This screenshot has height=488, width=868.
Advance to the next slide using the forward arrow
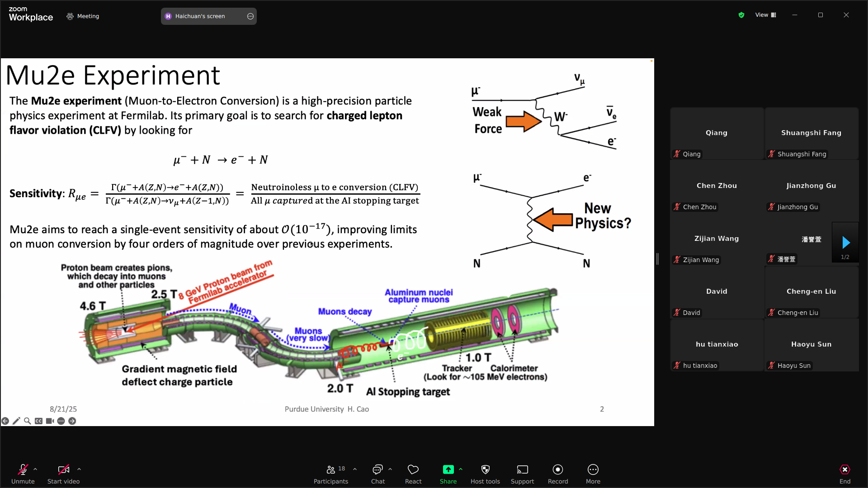pyautogui.click(x=72, y=421)
